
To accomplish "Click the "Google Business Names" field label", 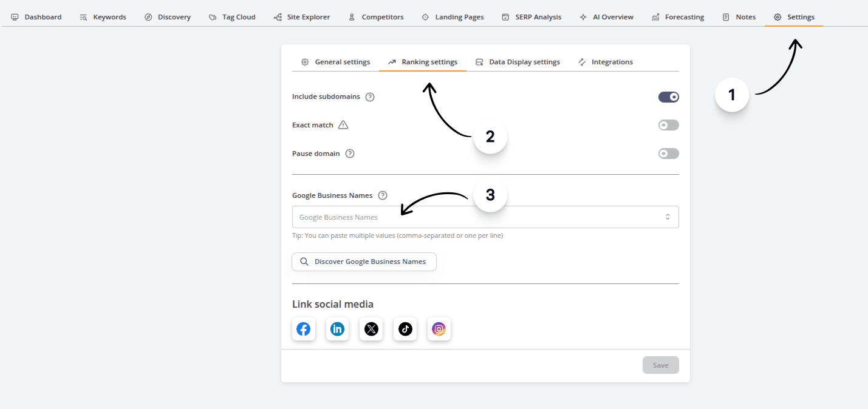I will (x=332, y=195).
